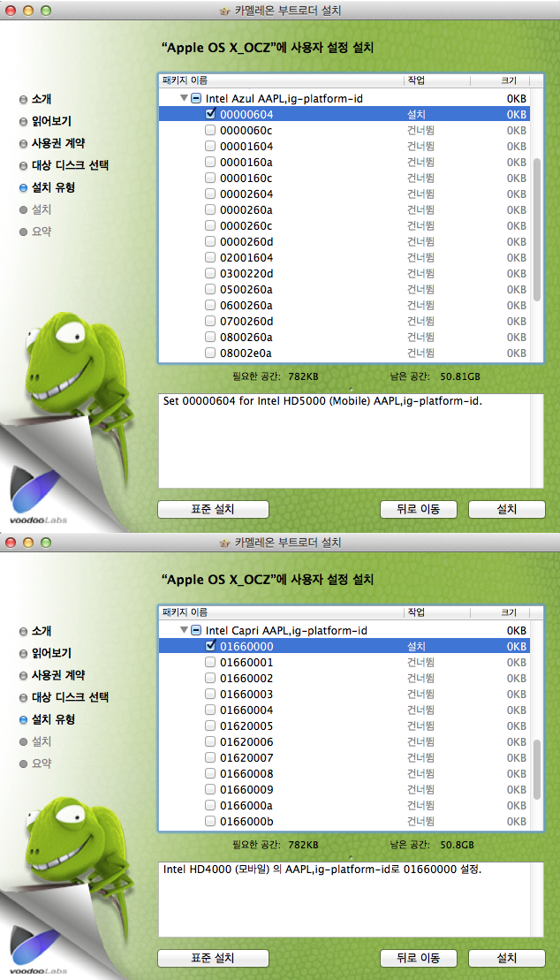Click the "Intel HD4000 (모바일)" description text
This screenshot has height=980, width=560.
pyautogui.click(x=323, y=870)
